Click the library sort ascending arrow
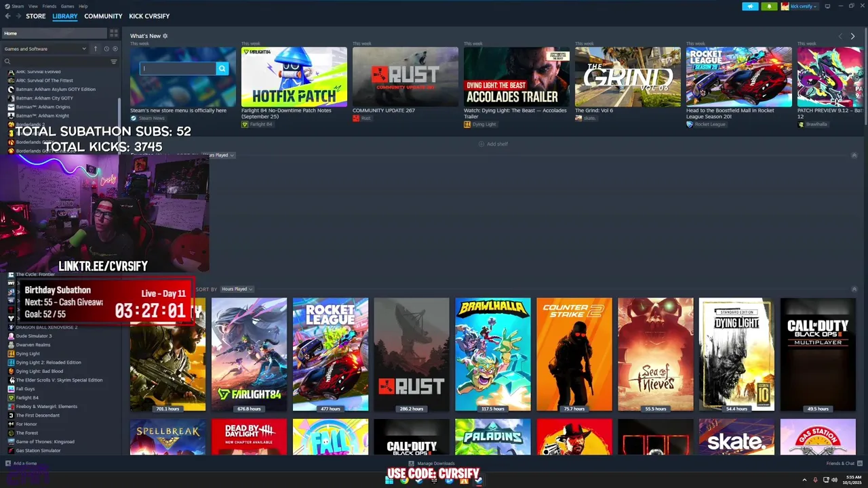Screen dimensions: 868x488 [x=96, y=49]
